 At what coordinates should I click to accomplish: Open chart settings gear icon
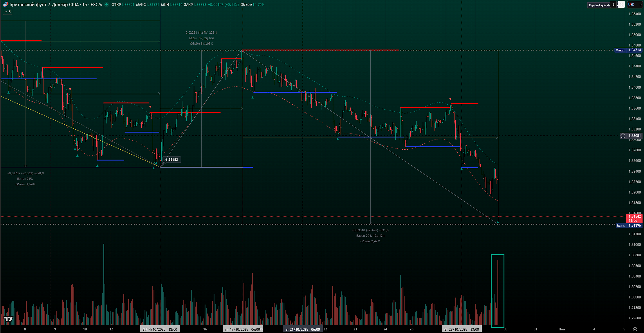coord(635,329)
